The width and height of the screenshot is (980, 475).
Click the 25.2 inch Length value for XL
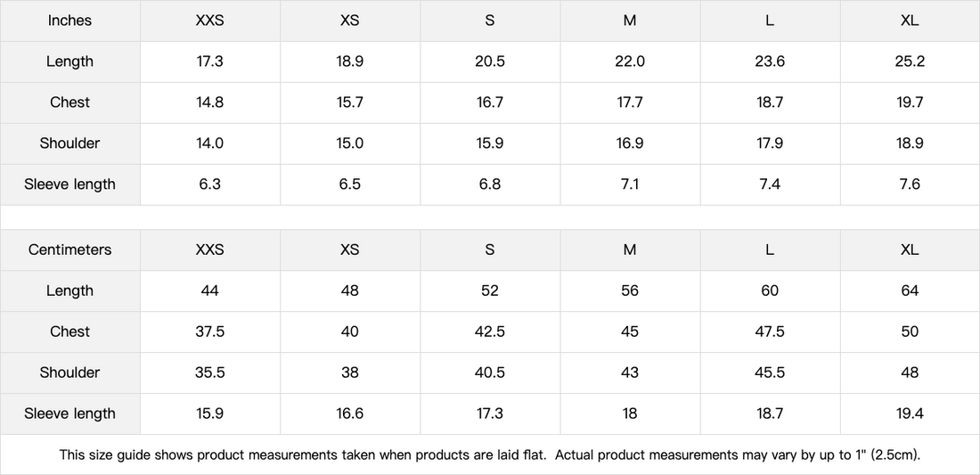[909, 61]
